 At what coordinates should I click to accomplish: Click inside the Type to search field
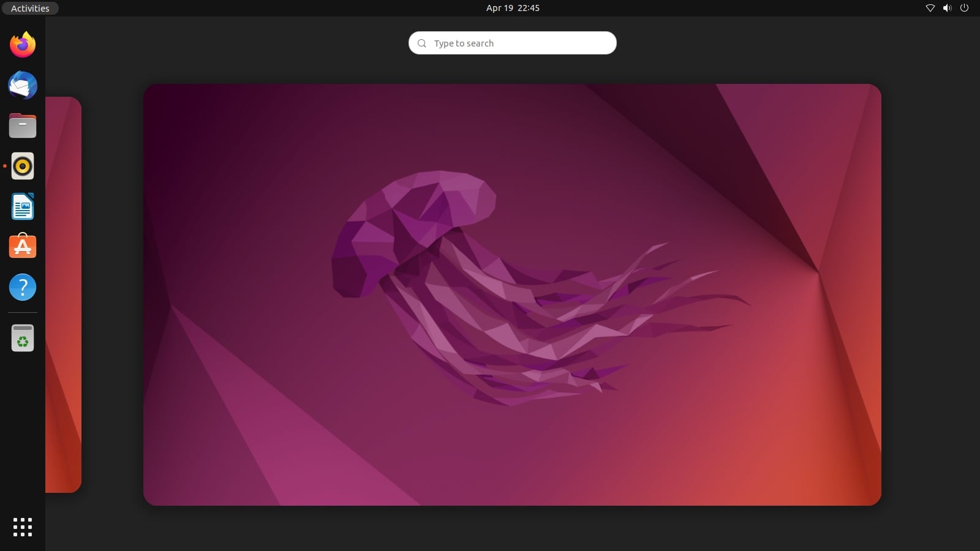[x=512, y=43]
